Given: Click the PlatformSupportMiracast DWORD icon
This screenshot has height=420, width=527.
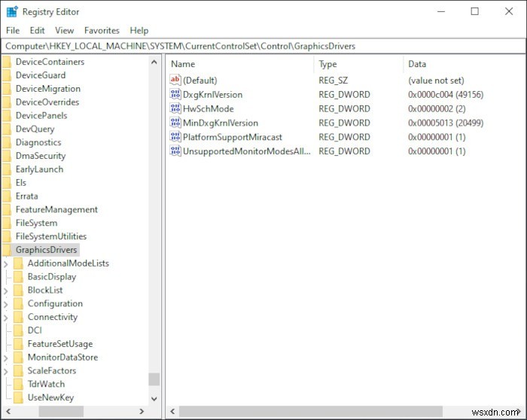Looking at the screenshot, I should (175, 137).
